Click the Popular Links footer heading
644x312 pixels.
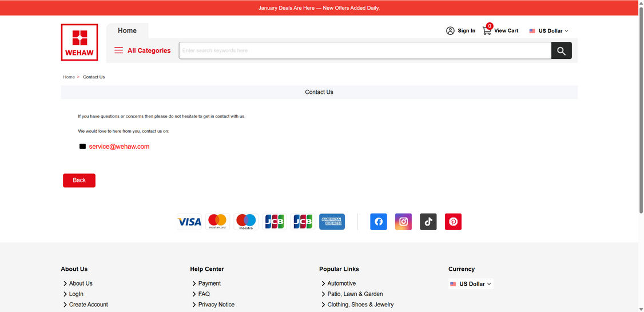[x=339, y=269]
